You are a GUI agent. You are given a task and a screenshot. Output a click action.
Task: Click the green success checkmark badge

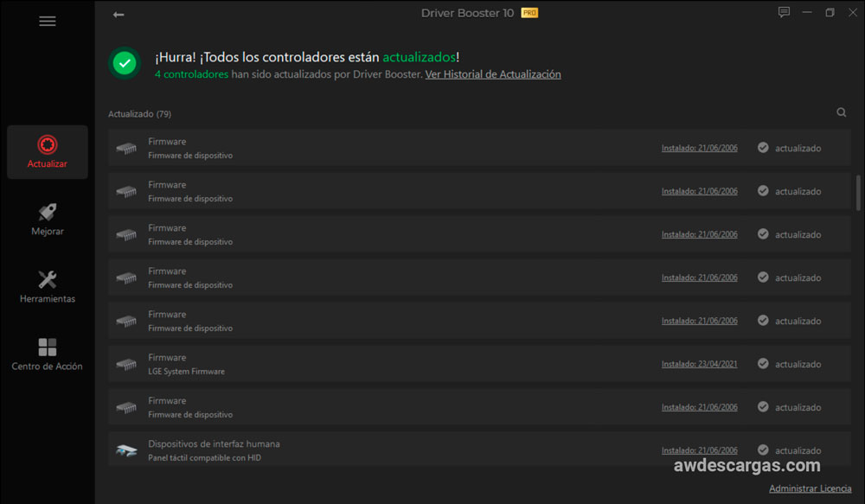pos(125,63)
